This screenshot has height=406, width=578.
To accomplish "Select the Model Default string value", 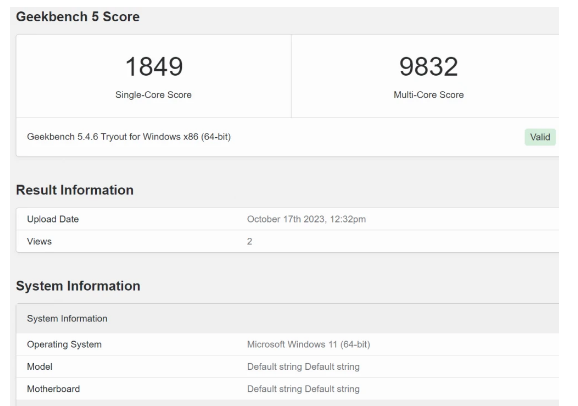I will (x=303, y=367).
